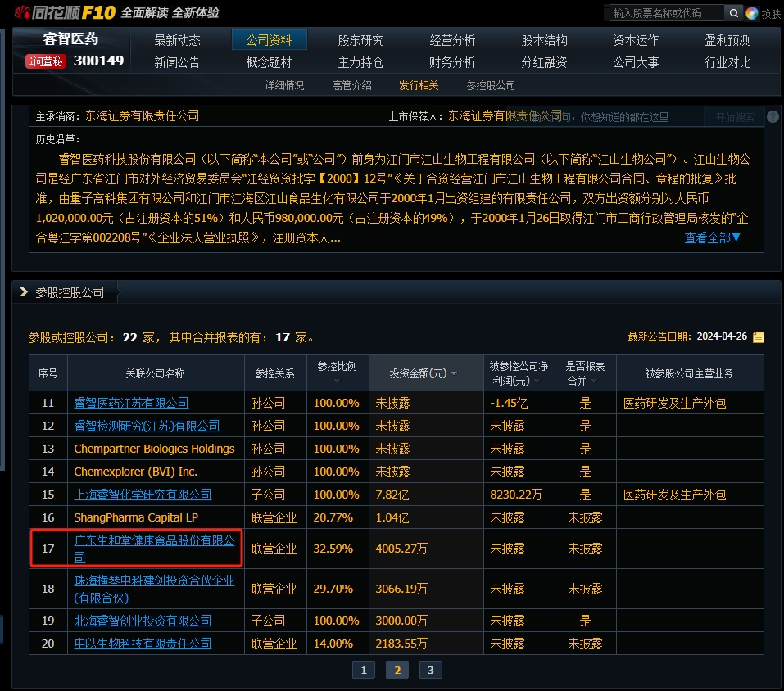Click the help question mark icon

tap(773, 117)
